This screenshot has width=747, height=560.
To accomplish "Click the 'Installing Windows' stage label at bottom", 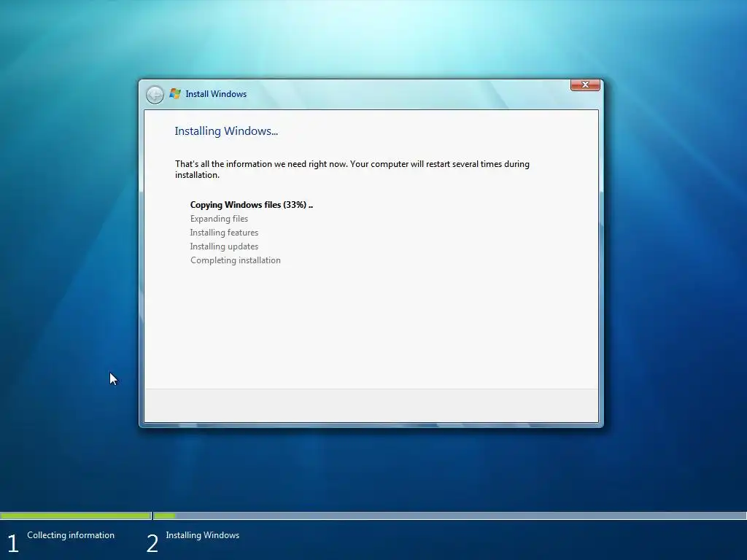I will click(203, 534).
